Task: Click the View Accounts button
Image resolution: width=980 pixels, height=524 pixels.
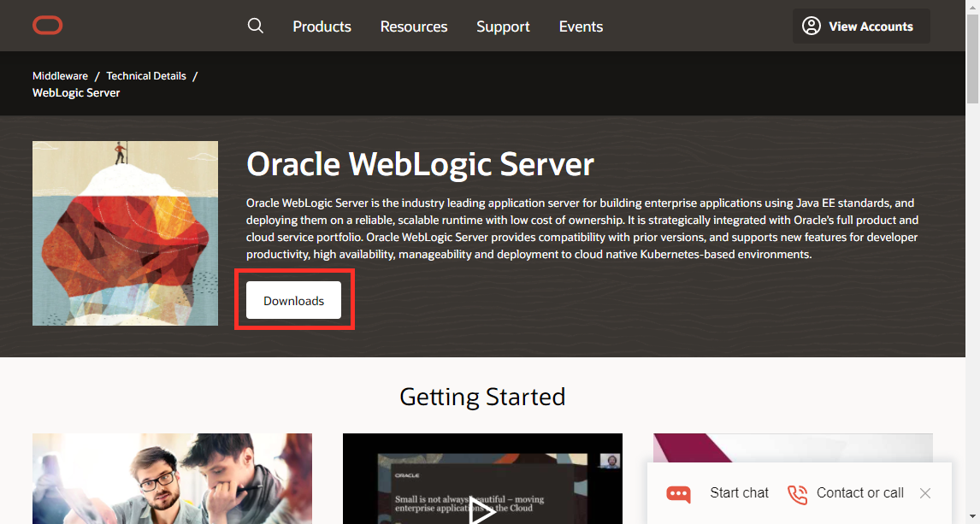Action: (861, 26)
